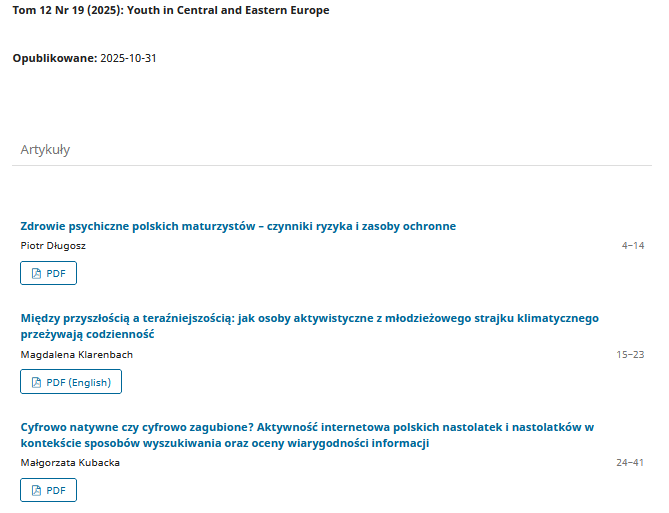Image resolution: width=669 pixels, height=513 pixels.
Task: Click the publication date 2025-10-31
Action: click(x=129, y=58)
